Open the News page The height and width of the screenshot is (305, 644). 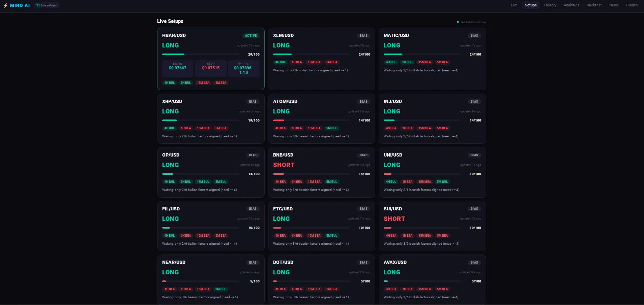click(614, 5)
